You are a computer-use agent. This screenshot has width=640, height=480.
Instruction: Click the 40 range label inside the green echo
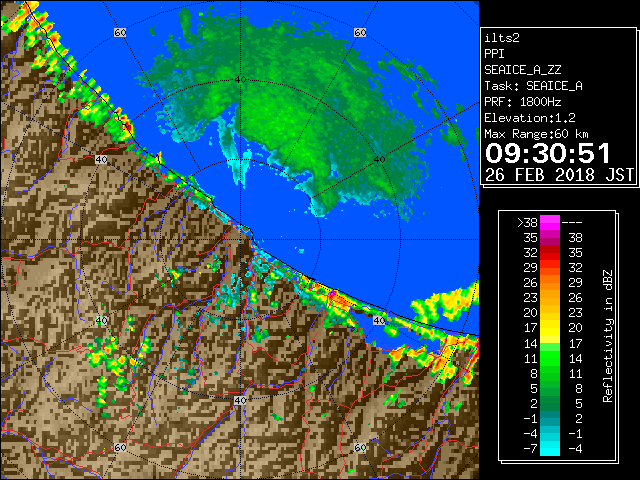click(240, 80)
